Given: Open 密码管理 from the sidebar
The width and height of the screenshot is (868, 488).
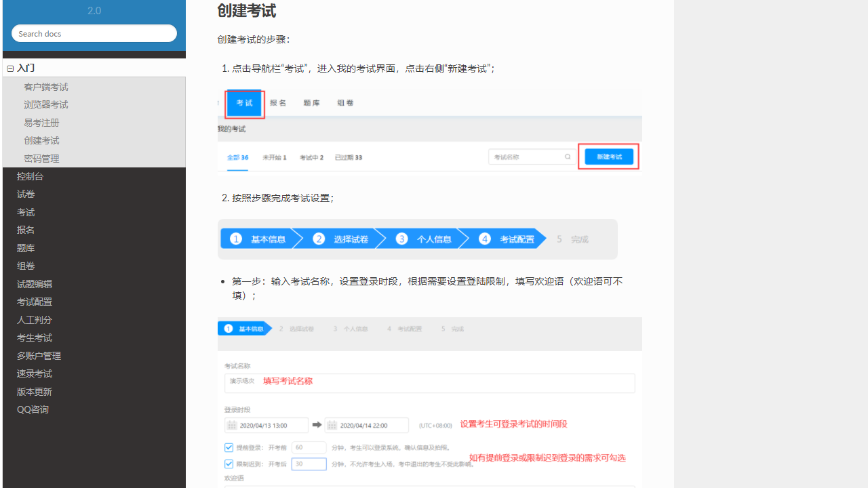Looking at the screenshot, I should coord(41,158).
